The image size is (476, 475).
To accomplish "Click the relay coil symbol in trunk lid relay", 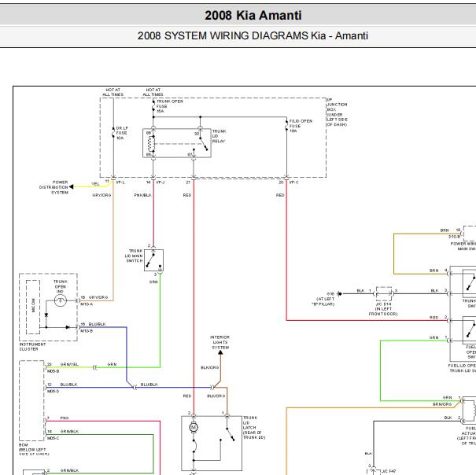I will [x=152, y=144].
